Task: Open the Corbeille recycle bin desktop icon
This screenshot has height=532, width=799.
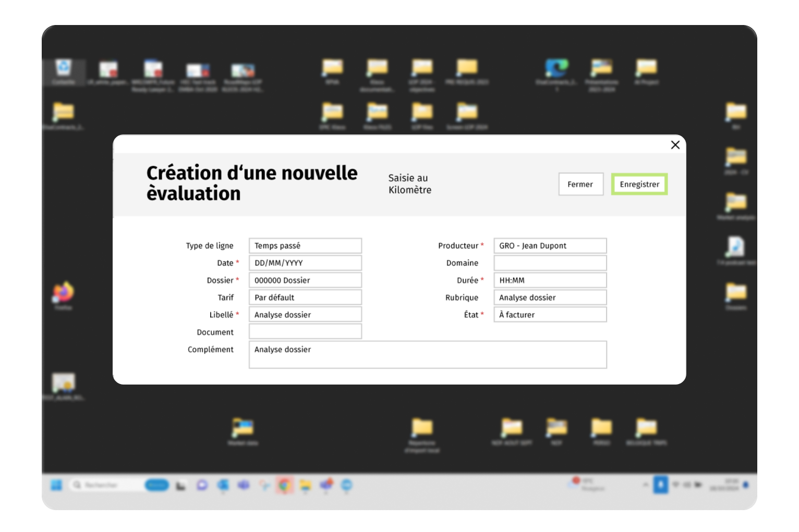Action: coord(63,69)
